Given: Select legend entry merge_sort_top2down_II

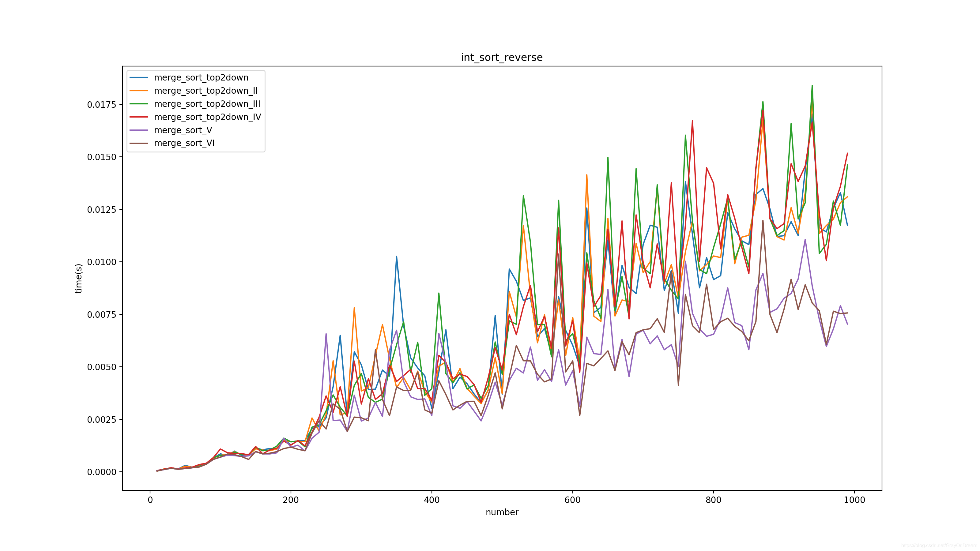Looking at the screenshot, I should click(206, 91).
